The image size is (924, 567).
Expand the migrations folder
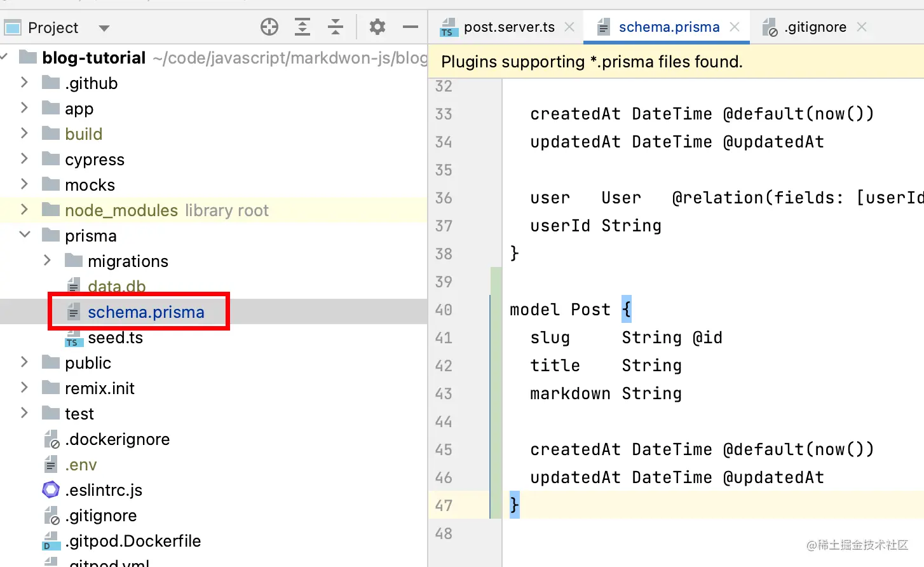(47, 261)
